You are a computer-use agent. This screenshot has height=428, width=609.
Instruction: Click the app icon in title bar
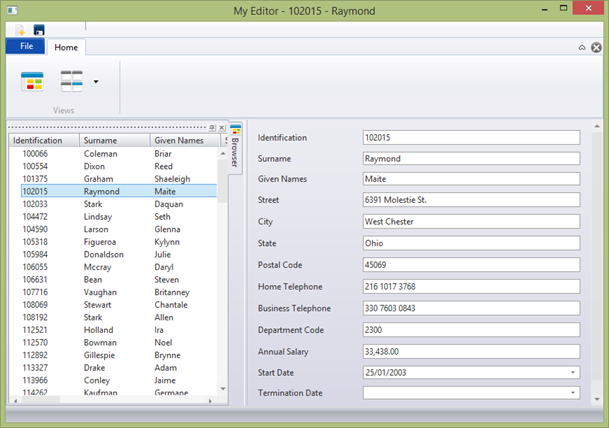tap(12, 11)
